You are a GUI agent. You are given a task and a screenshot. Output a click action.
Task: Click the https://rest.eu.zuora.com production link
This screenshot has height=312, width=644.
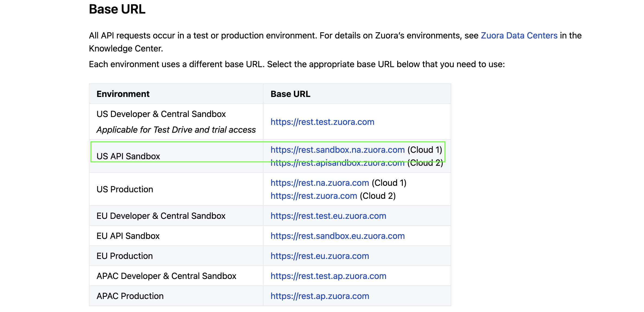pyautogui.click(x=320, y=256)
